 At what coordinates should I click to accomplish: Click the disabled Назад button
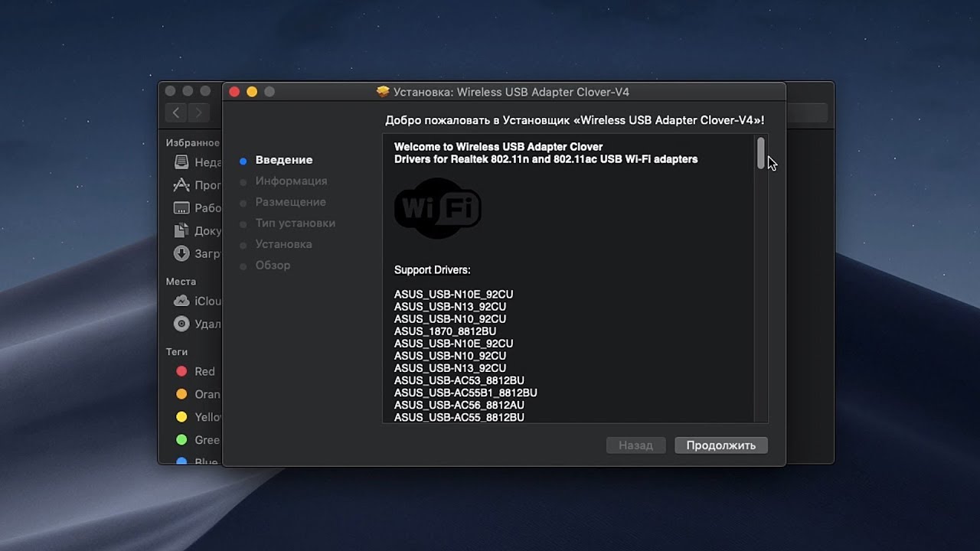635,445
